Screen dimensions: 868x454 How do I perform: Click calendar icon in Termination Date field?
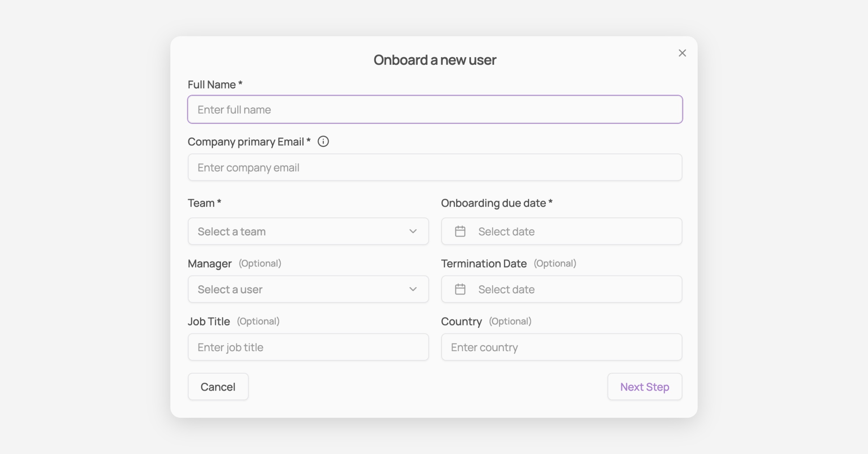[460, 289]
